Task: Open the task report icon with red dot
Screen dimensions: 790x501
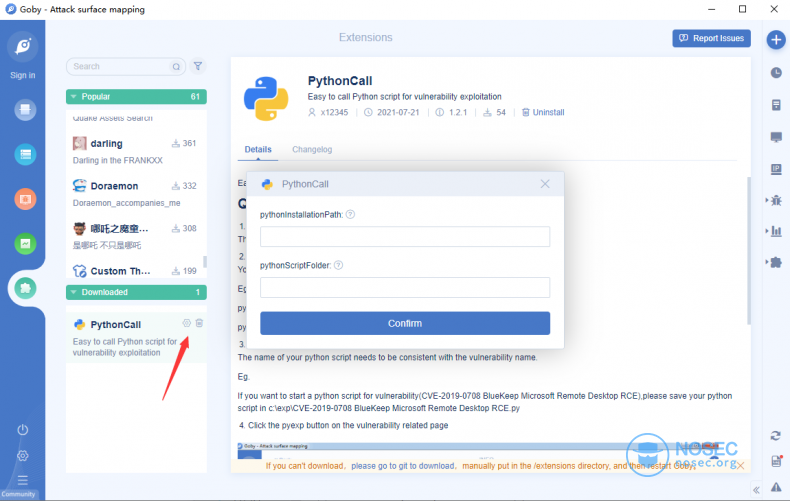Action: (776, 461)
